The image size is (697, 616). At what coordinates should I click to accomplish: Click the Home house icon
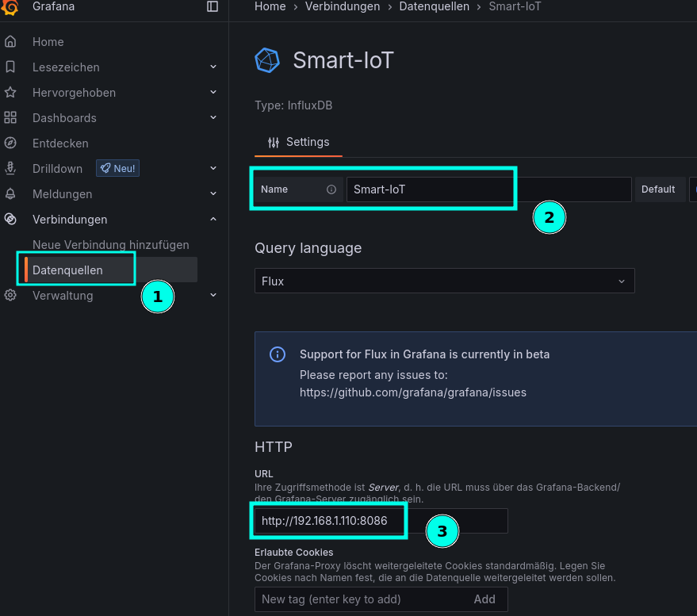pos(10,41)
